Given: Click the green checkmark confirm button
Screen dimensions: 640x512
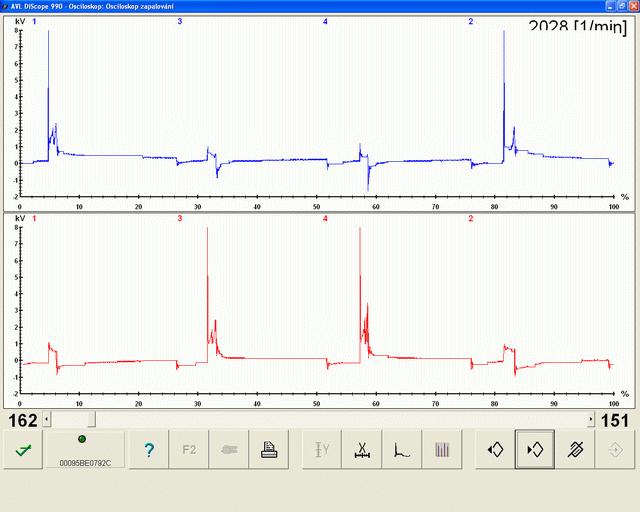Looking at the screenshot, I should 21,450.
